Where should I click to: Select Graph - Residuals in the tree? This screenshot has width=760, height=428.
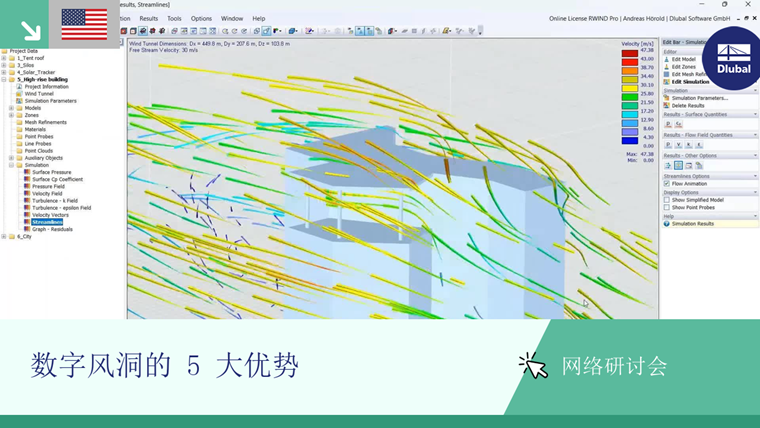pyautogui.click(x=52, y=230)
